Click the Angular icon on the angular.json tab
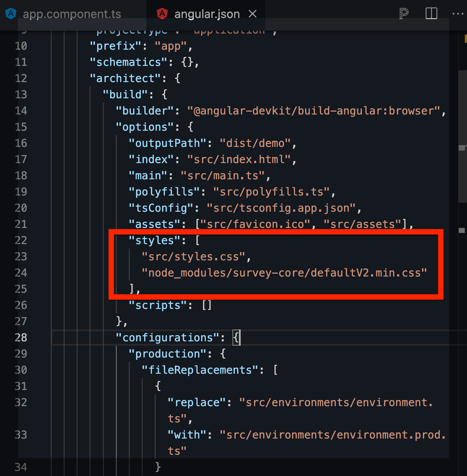467x476 pixels. pos(163,14)
